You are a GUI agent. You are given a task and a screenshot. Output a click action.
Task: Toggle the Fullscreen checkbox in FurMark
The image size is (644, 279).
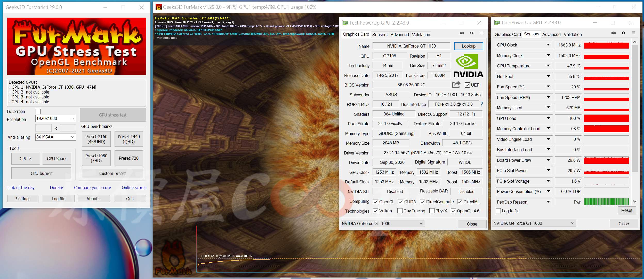tap(38, 111)
